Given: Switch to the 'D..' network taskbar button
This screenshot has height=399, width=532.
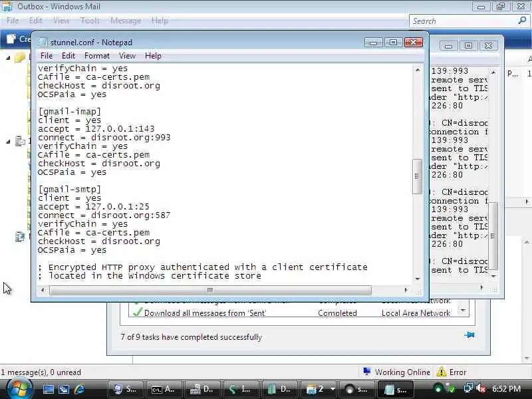Looking at the screenshot, I should point(203,390).
